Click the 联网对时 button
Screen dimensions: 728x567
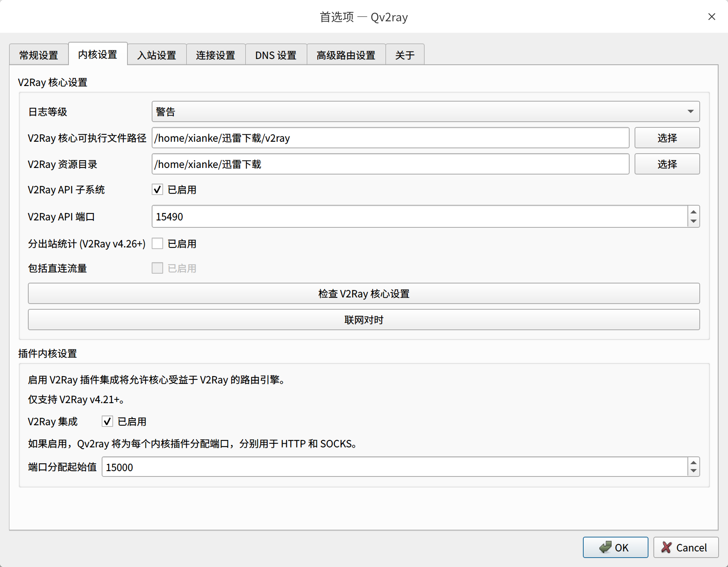tap(364, 320)
